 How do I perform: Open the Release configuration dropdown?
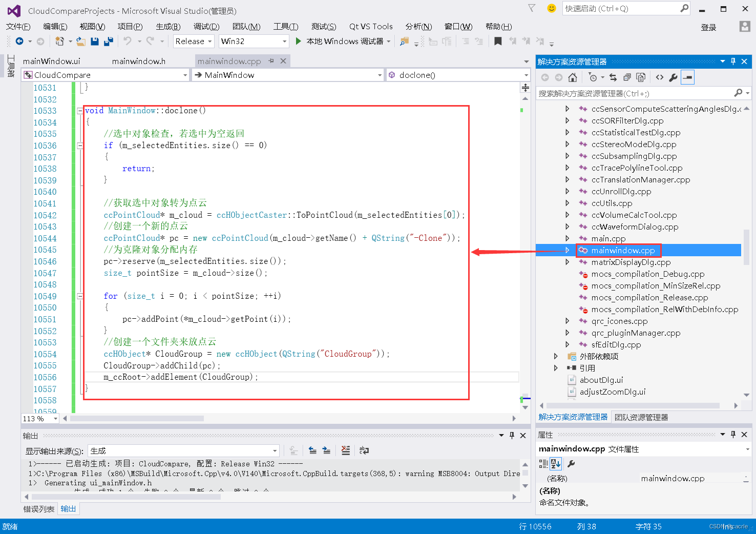194,41
